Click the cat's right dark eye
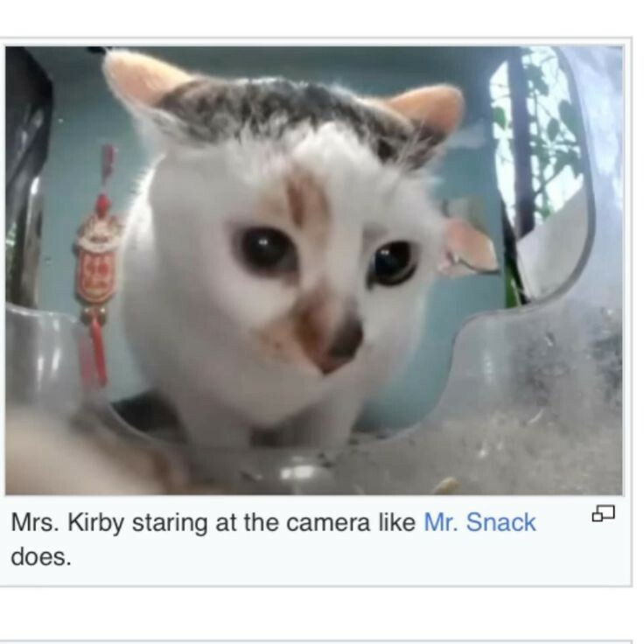Viewport: 644px width, 644px height. click(392, 263)
